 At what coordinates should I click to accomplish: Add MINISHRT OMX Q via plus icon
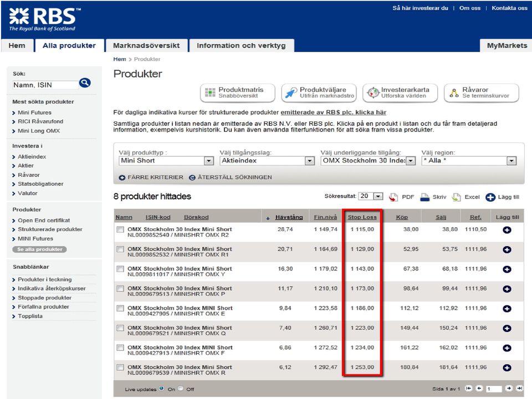click(x=507, y=329)
